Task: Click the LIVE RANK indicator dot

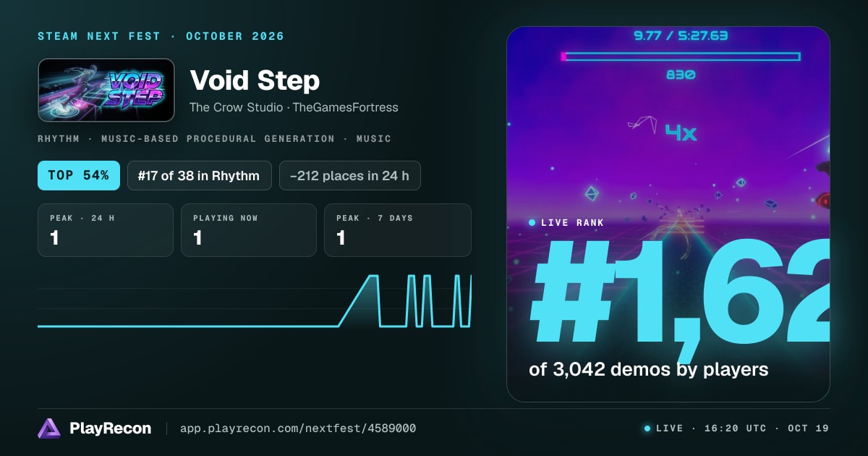Action: [x=532, y=223]
